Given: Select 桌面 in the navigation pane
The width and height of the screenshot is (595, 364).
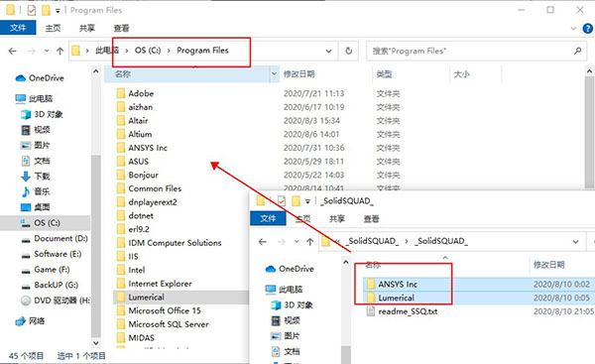Looking at the screenshot, I should pyautogui.click(x=35, y=207).
